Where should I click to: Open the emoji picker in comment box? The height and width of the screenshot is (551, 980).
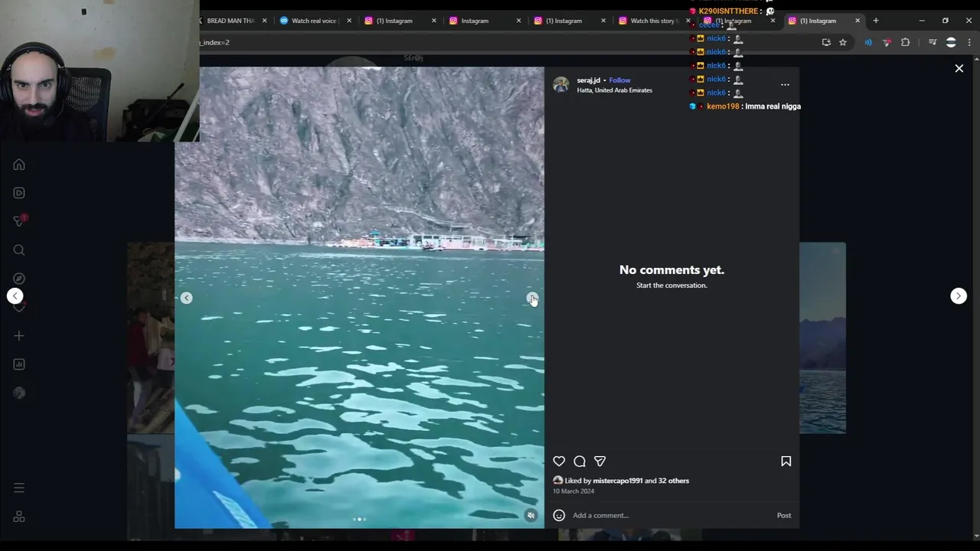pos(559,515)
